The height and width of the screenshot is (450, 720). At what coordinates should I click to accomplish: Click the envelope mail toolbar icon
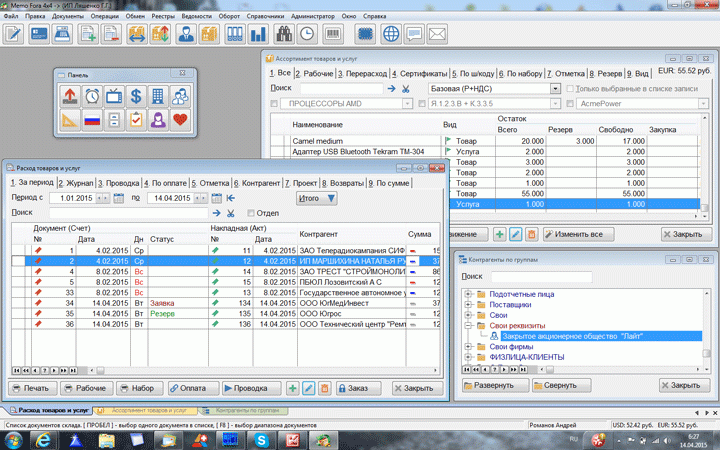point(437,34)
